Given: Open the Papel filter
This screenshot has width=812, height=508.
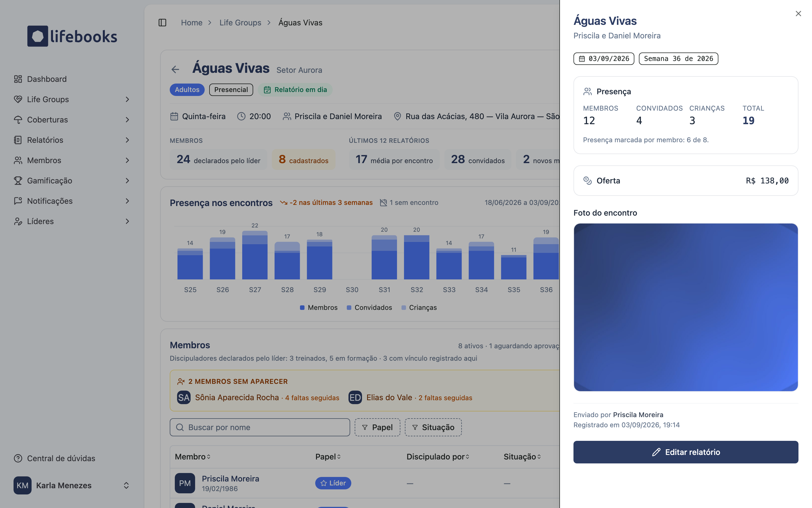Looking at the screenshot, I should click(x=377, y=427).
